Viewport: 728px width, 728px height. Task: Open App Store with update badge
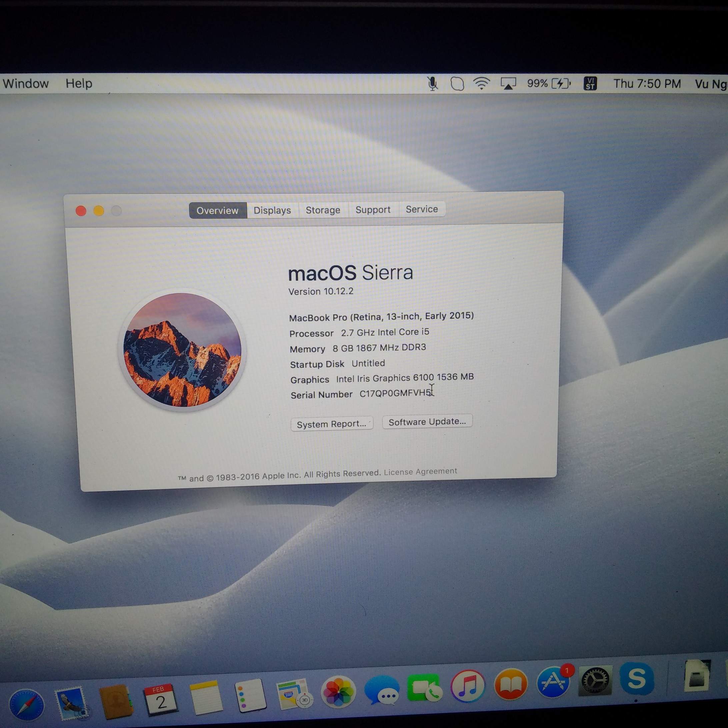click(x=554, y=682)
